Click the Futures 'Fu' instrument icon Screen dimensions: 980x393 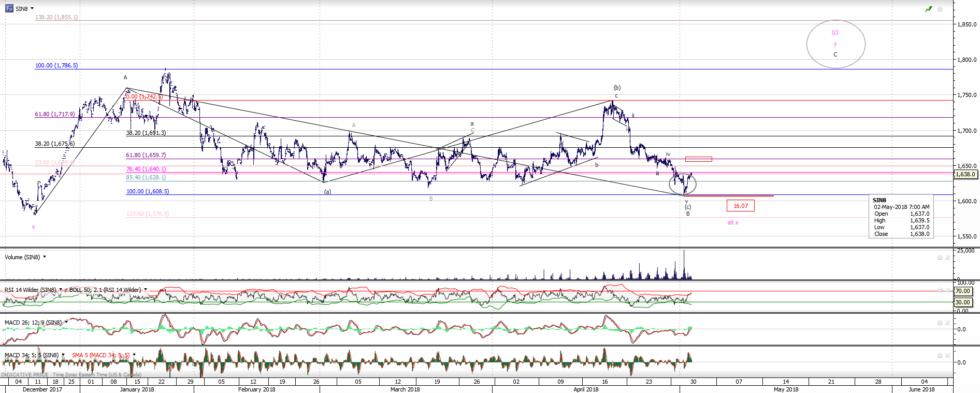click(9, 8)
